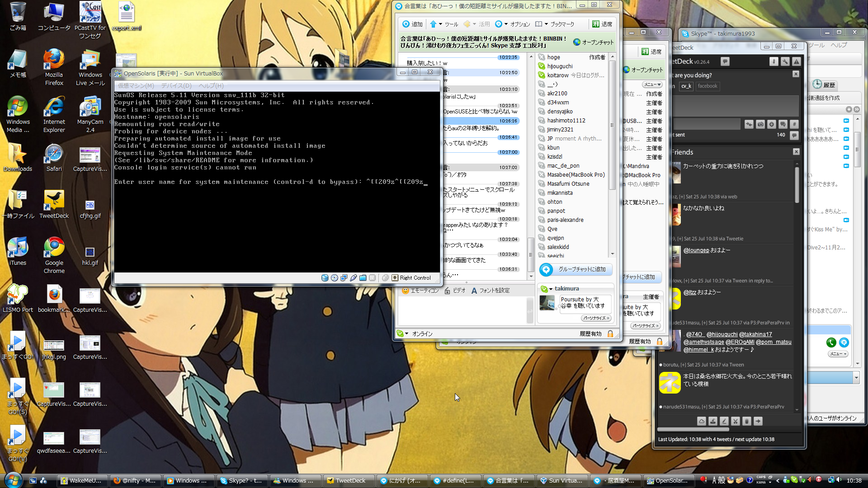
Task: Click the @hijouguchi mention link in TweetDeck
Action: tap(722, 334)
